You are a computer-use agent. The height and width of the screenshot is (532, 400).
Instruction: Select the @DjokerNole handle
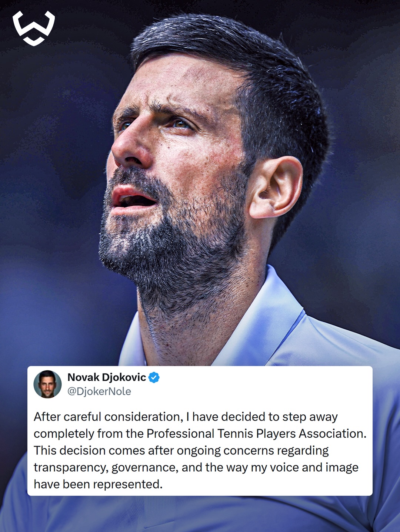pos(99,391)
